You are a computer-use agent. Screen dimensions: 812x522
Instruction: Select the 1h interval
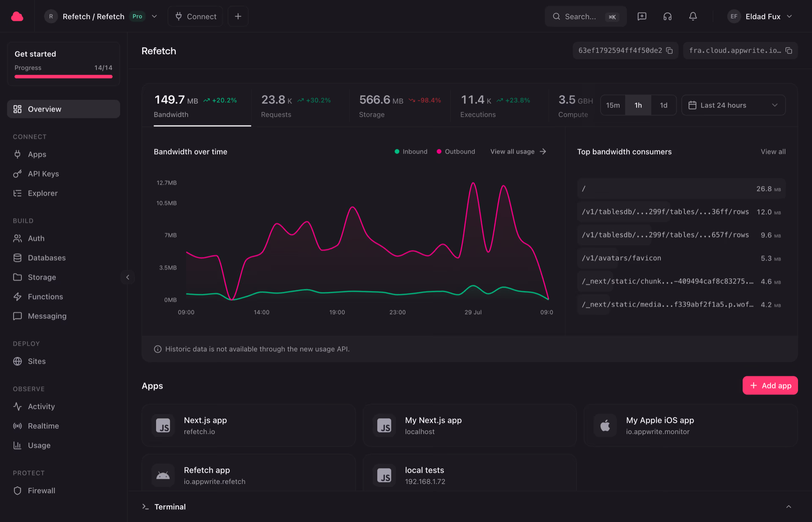[638, 105]
